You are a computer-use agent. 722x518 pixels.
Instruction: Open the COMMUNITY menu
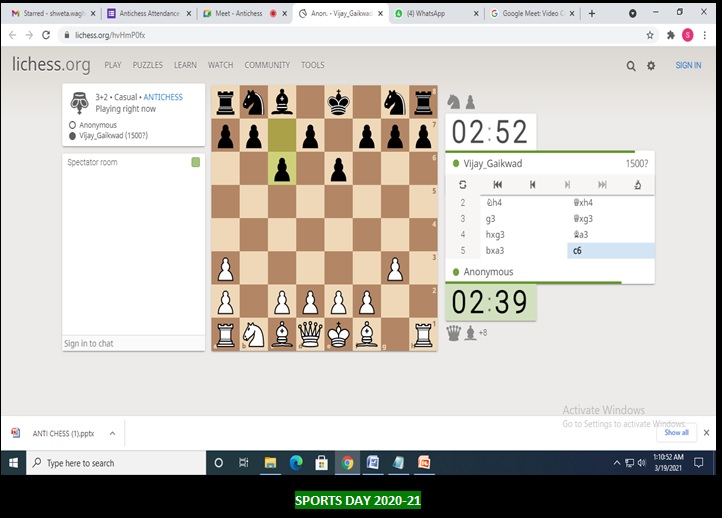[x=267, y=65]
